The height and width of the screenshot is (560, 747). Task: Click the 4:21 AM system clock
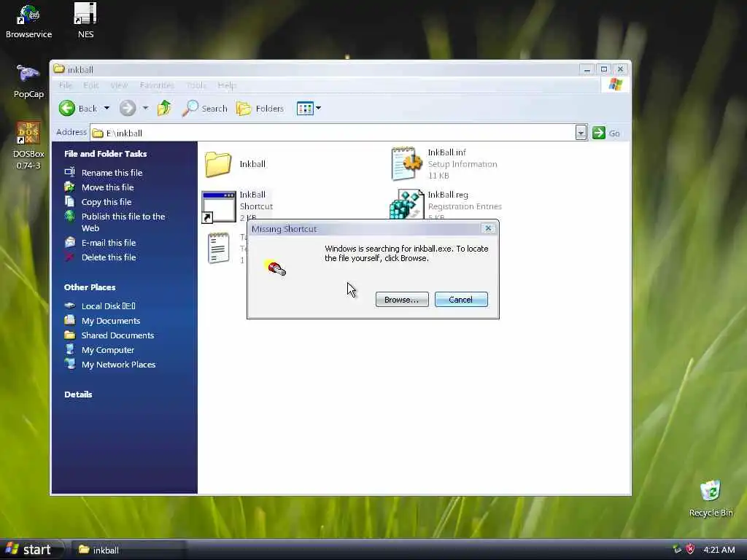pyautogui.click(x=719, y=550)
